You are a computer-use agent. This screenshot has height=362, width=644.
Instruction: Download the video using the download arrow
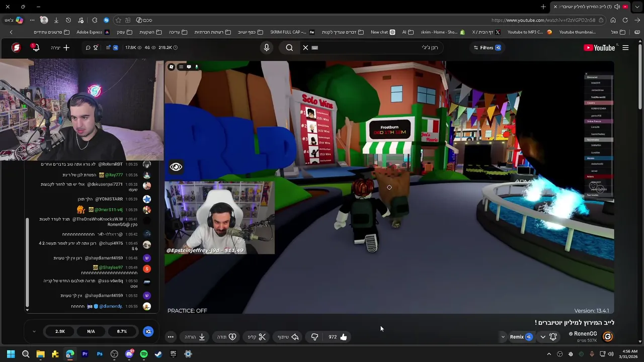(x=195, y=337)
